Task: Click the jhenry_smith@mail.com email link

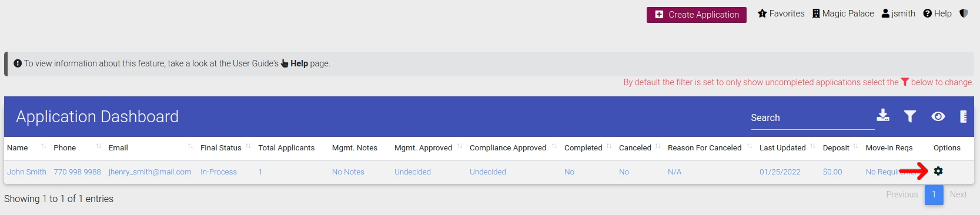Action: coord(150,172)
